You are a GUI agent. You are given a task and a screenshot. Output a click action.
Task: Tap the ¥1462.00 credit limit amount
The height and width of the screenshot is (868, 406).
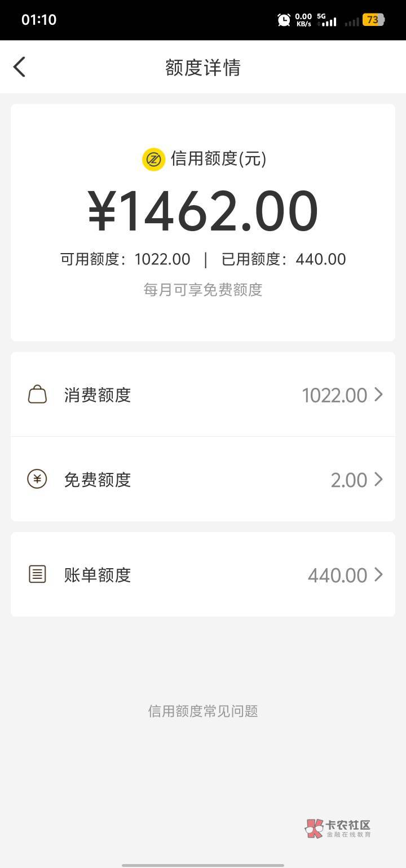coord(203,211)
